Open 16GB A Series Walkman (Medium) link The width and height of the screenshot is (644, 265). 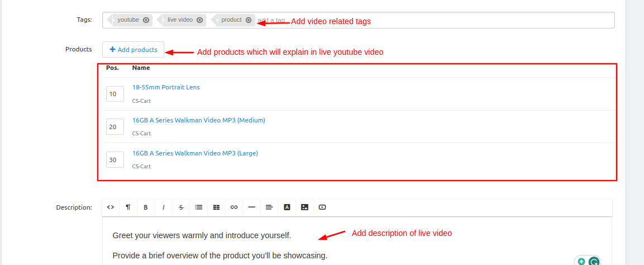(198, 120)
